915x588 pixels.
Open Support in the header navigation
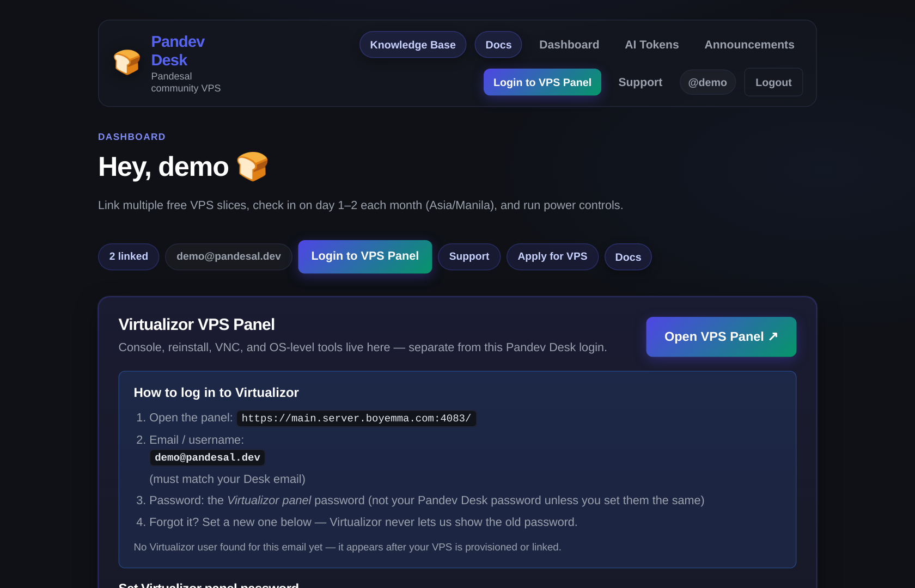point(640,82)
